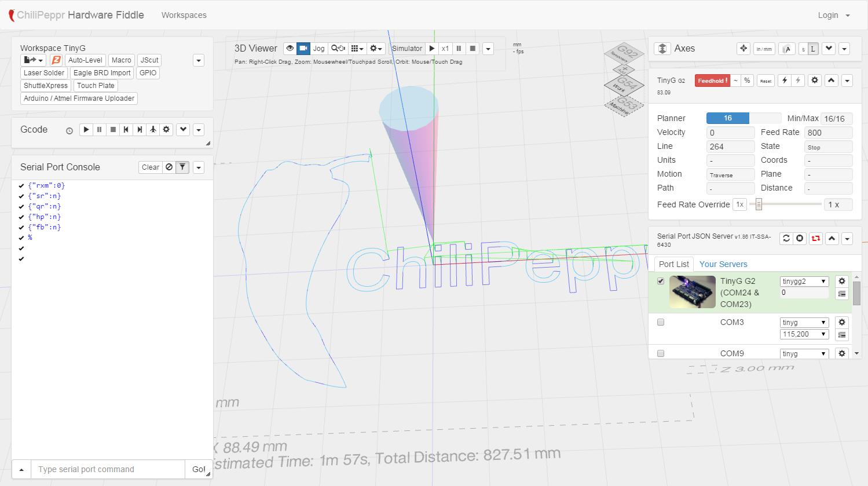This screenshot has width=868, height=486.
Task: Step back in Gcode
Action: click(126, 130)
